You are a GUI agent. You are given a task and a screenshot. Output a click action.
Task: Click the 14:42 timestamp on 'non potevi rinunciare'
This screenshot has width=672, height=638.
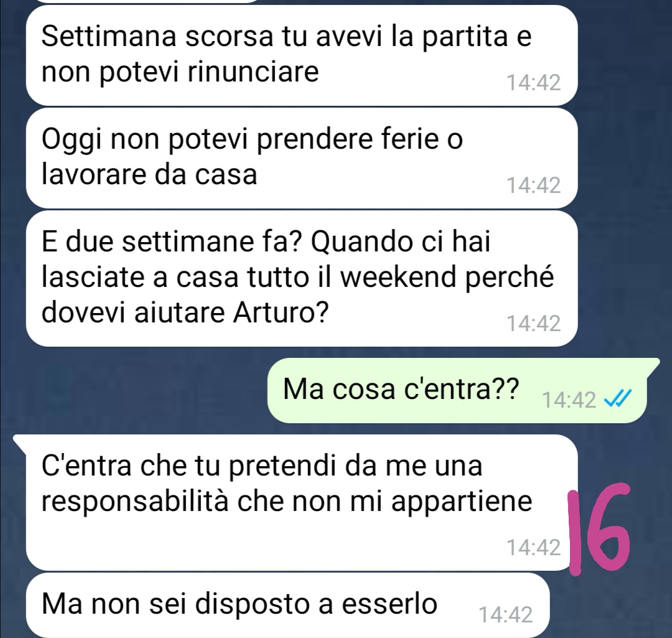[534, 83]
